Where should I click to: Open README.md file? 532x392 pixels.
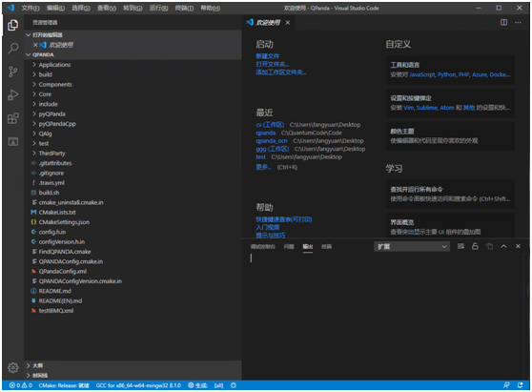pos(55,291)
